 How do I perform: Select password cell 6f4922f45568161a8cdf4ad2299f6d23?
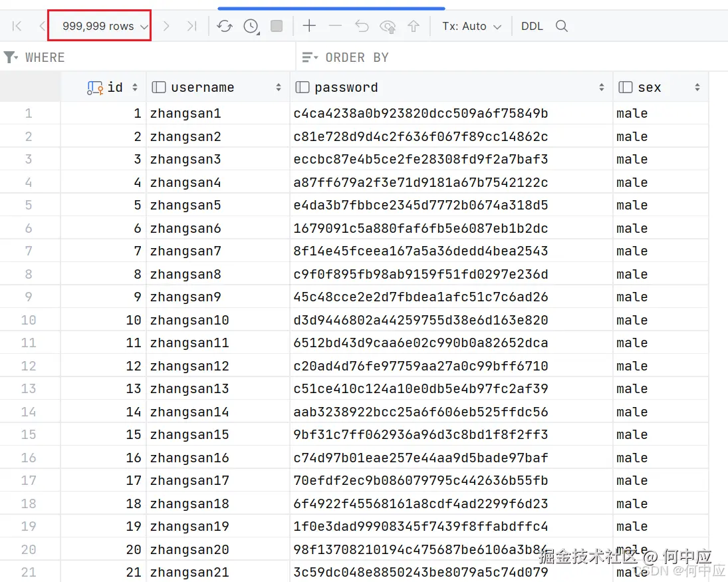pos(451,504)
